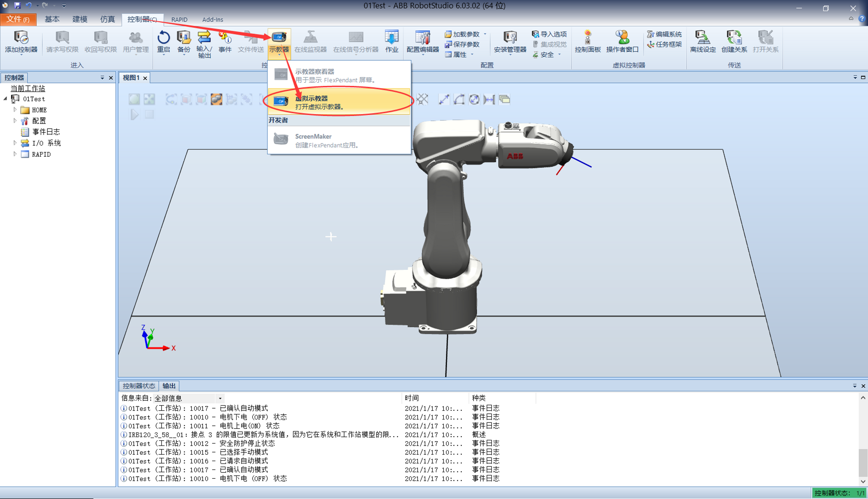This screenshot has width=868, height=499.
Task: Open the 全部信息 message source dropdown
Action: (220, 398)
